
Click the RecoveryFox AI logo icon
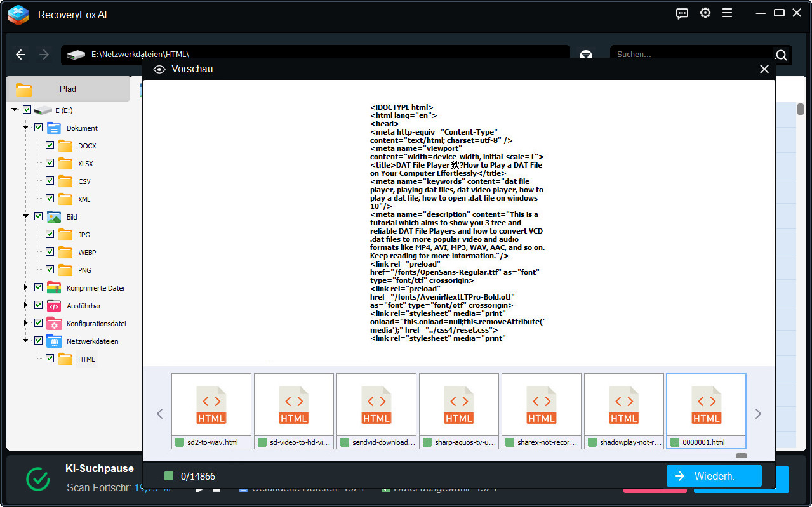(x=18, y=15)
